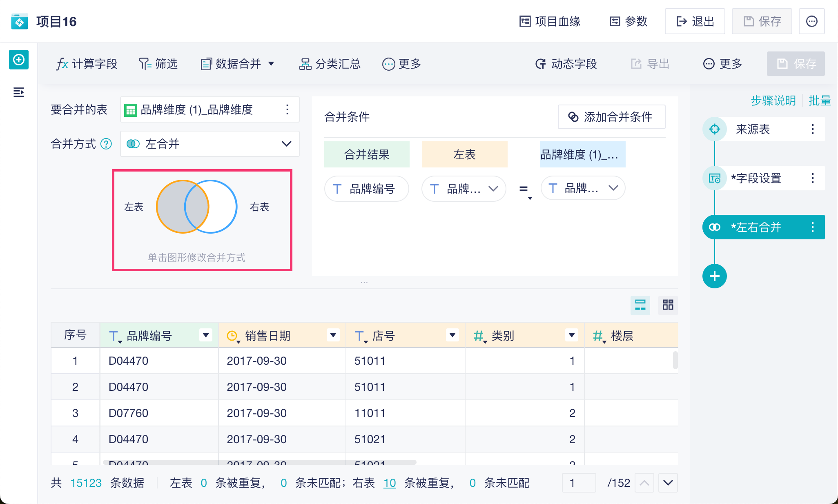Click the Venn diagram to change merge type
The image size is (838, 504).
pos(197,207)
